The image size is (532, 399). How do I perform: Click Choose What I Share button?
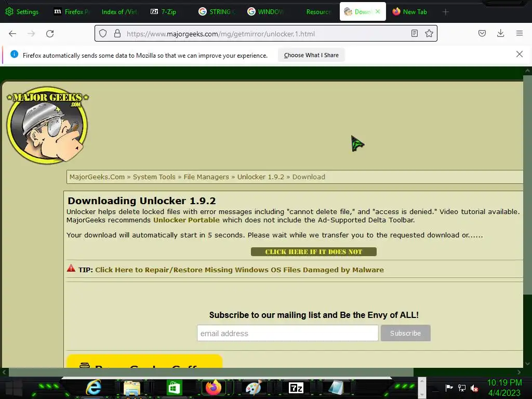[311, 55]
